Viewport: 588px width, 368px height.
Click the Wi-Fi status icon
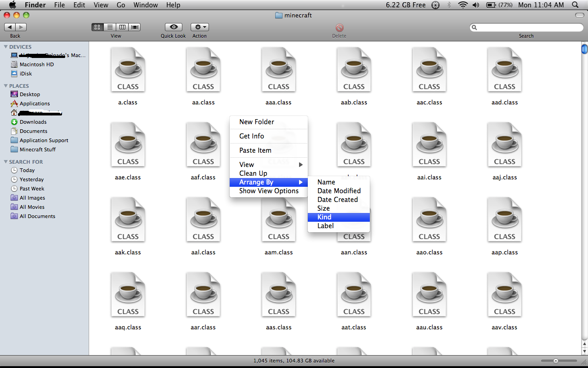(463, 5)
